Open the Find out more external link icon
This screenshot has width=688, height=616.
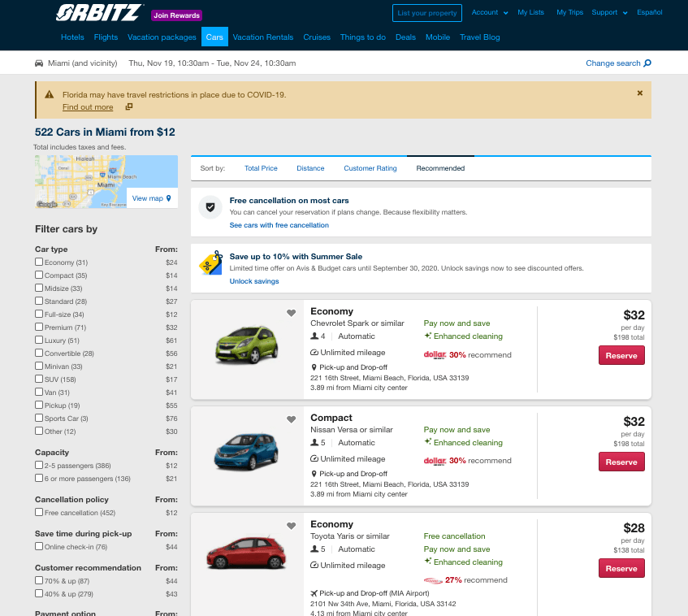[128, 106]
